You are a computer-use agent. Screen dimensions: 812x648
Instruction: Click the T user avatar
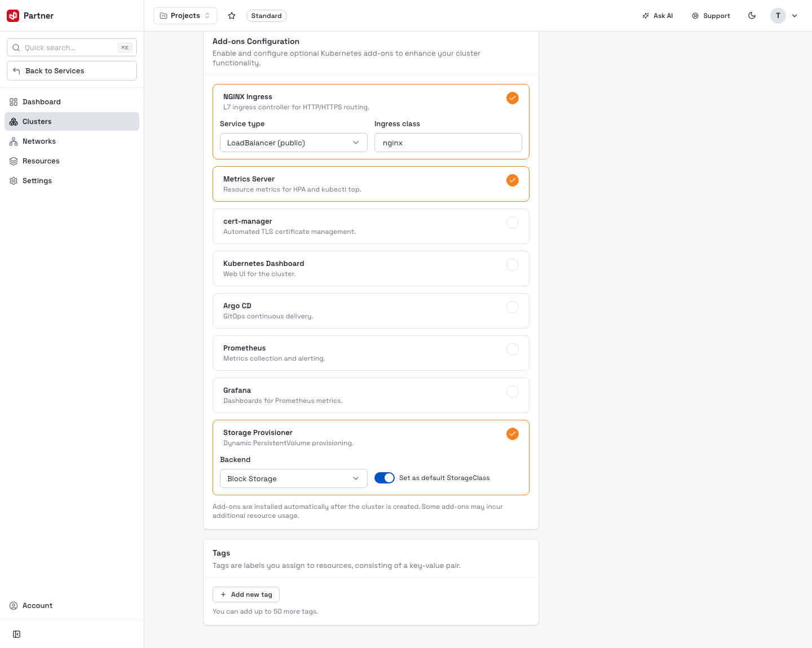click(x=778, y=16)
